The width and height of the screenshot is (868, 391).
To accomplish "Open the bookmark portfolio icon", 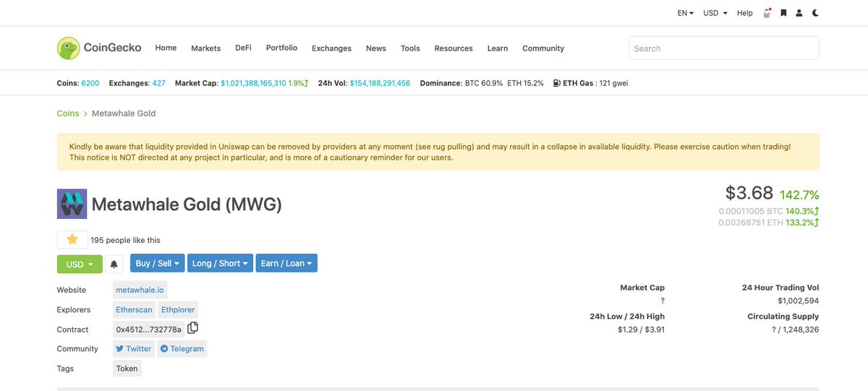I will 783,13.
